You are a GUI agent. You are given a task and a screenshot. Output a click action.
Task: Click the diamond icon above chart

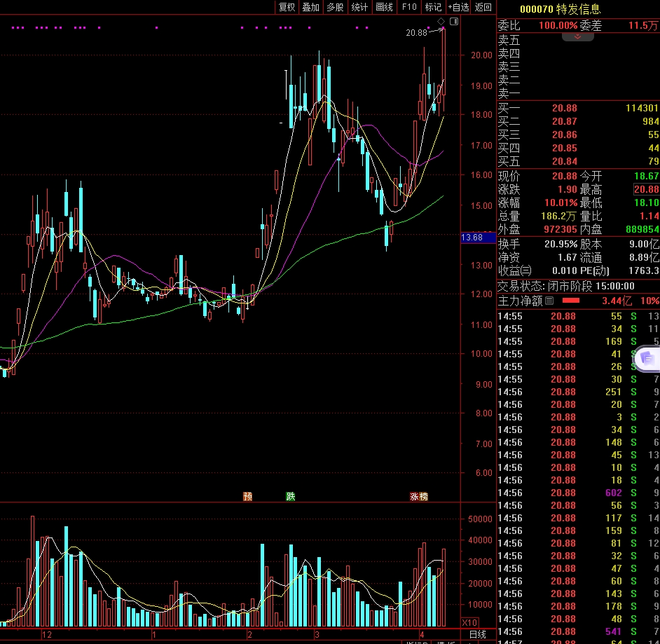tap(441, 22)
